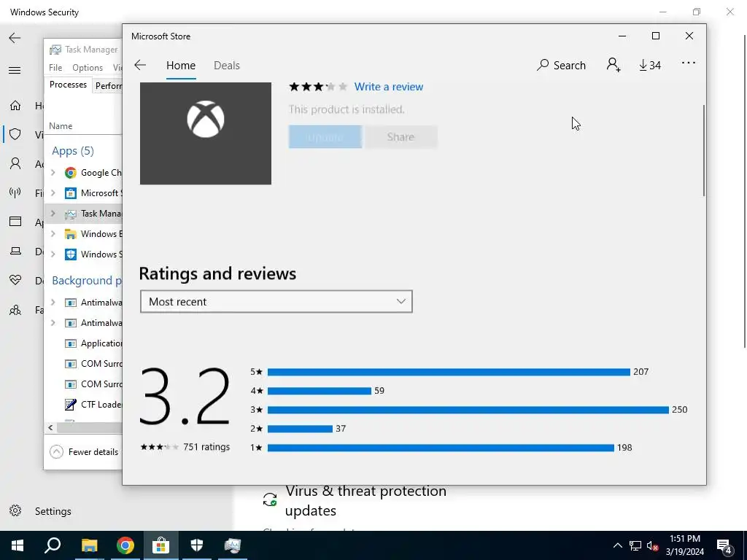Open Microsoft Store search
The width and height of the screenshot is (747, 560).
(x=561, y=65)
